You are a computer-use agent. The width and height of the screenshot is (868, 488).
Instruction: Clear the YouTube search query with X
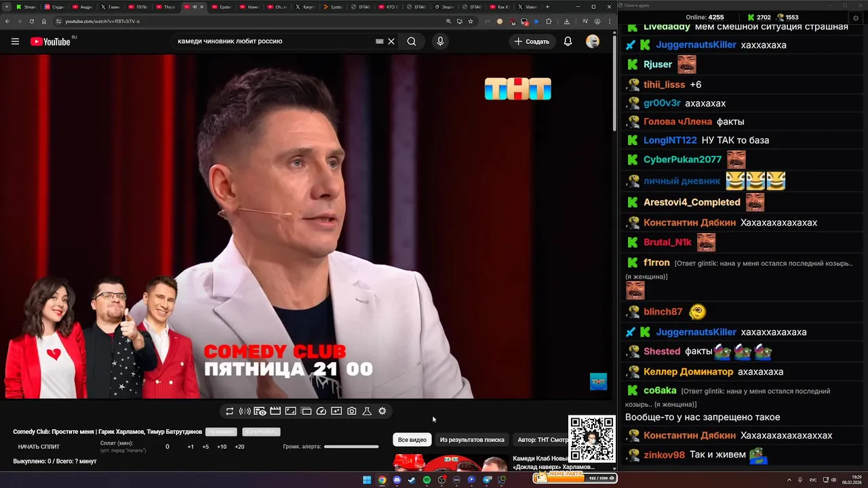click(x=391, y=41)
